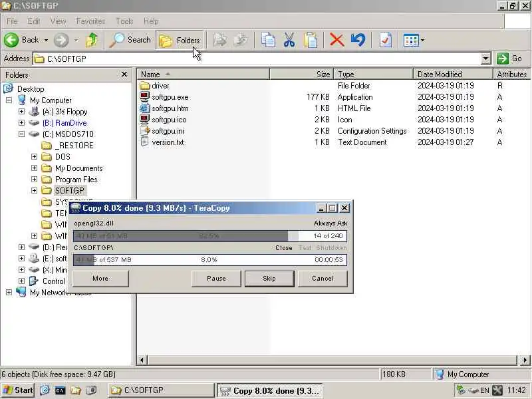The image size is (532, 399).
Task: Select the softgpu.exe file icon
Action: tap(145, 96)
